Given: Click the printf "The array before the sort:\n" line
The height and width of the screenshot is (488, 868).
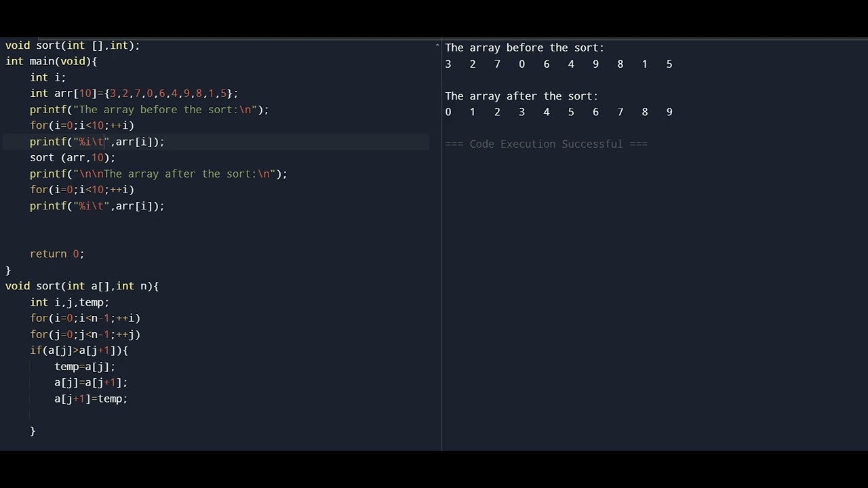Looking at the screenshot, I should coord(149,110).
